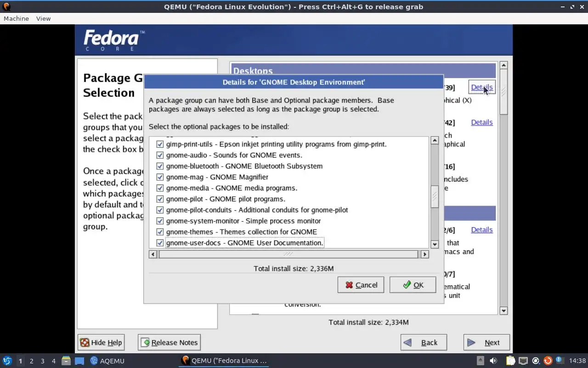
Task: Click the dialog's Total install size 2,336M text
Action: coord(294,268)
